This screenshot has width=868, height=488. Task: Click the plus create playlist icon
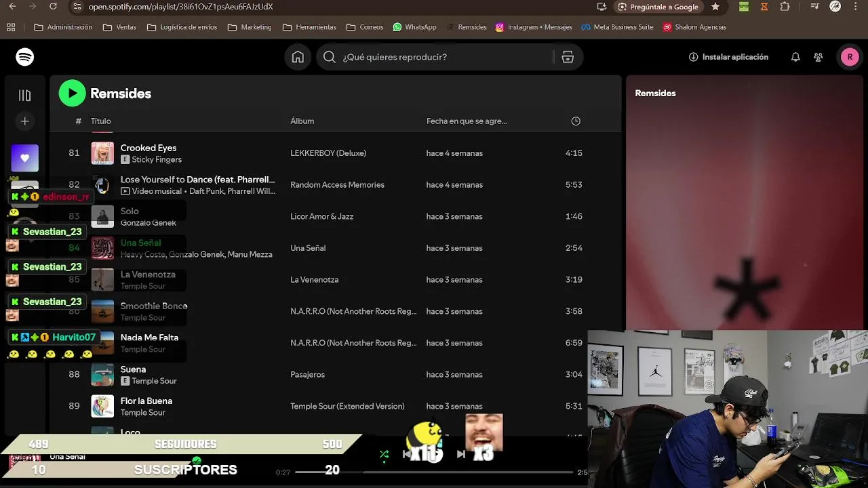coord(25,121)
